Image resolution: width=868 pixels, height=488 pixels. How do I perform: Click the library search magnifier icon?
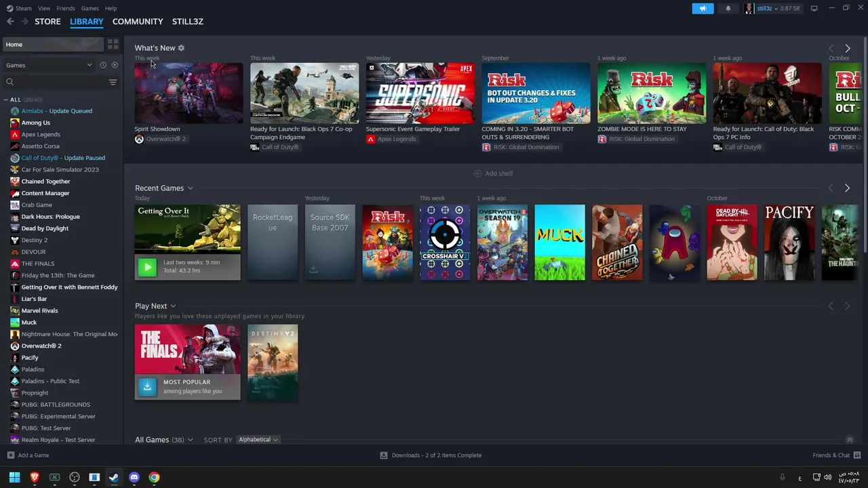(x=9, y=82)
